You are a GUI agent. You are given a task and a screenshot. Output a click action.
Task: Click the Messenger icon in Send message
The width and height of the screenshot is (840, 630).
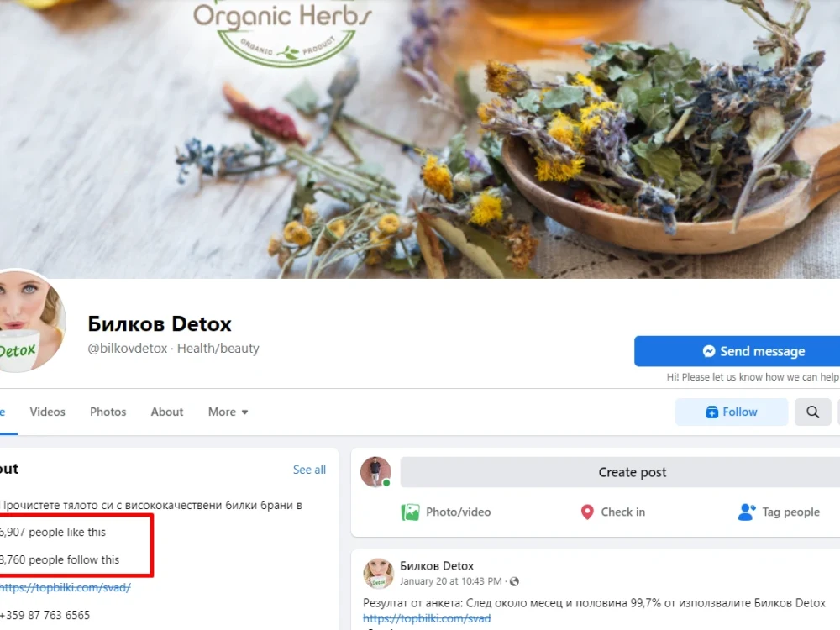(x=709, y=351)
